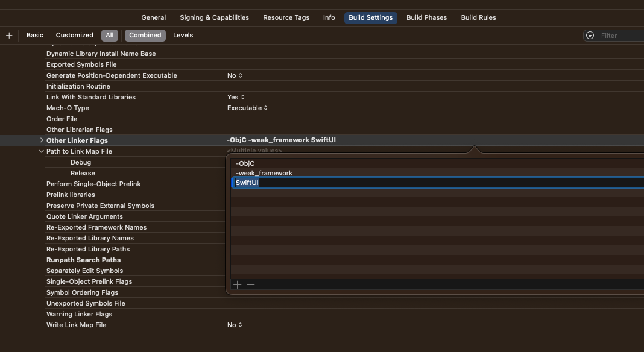This screenshot has width=644, height=352.
Task: Show Customized build settings
Action: coord(75,35)
